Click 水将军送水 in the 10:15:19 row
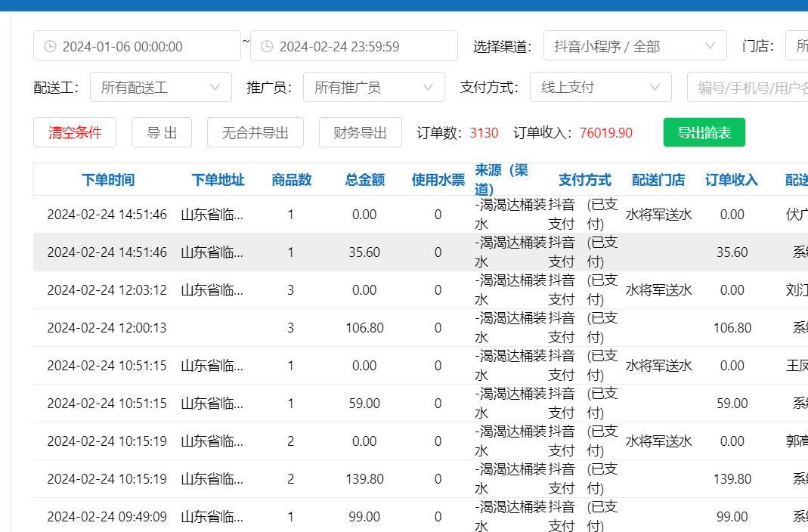This screenshot has width=808, height=532. point(658,441)
